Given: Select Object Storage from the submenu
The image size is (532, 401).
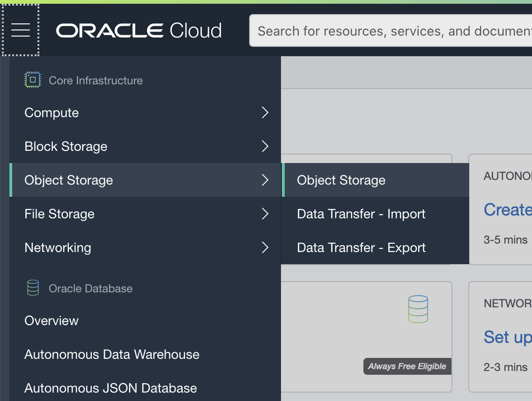Looking at the screenshot, I should tap(341, 180).
